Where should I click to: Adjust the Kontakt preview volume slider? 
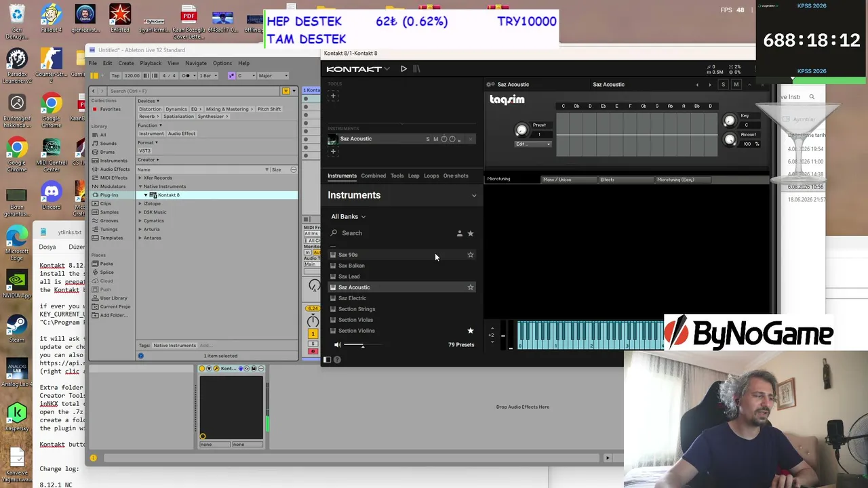coord(362,345)
